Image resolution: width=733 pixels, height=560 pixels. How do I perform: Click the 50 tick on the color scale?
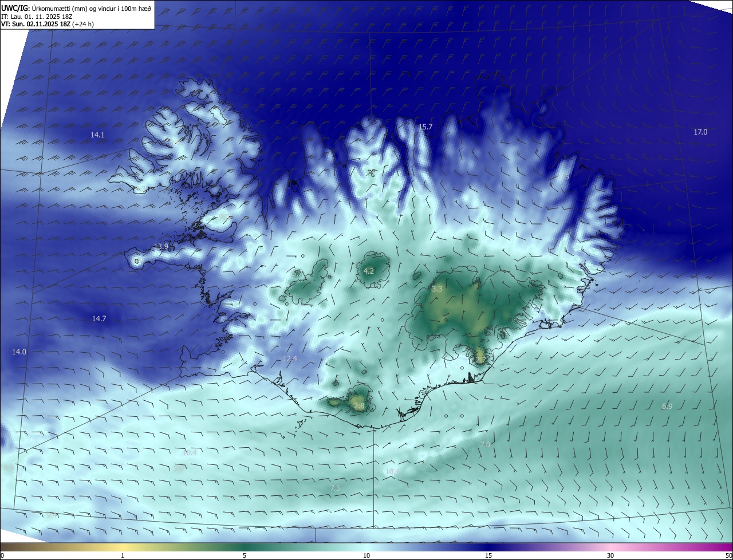[728, 555]
